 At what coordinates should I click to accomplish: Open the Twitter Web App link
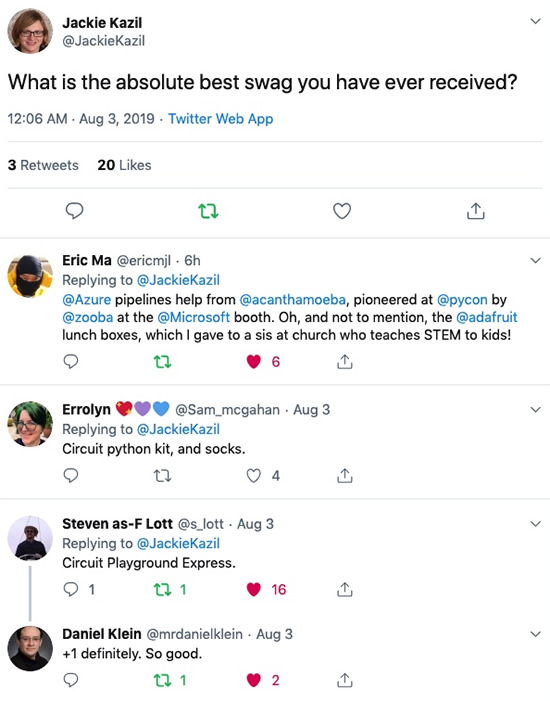tap(220, 118)
